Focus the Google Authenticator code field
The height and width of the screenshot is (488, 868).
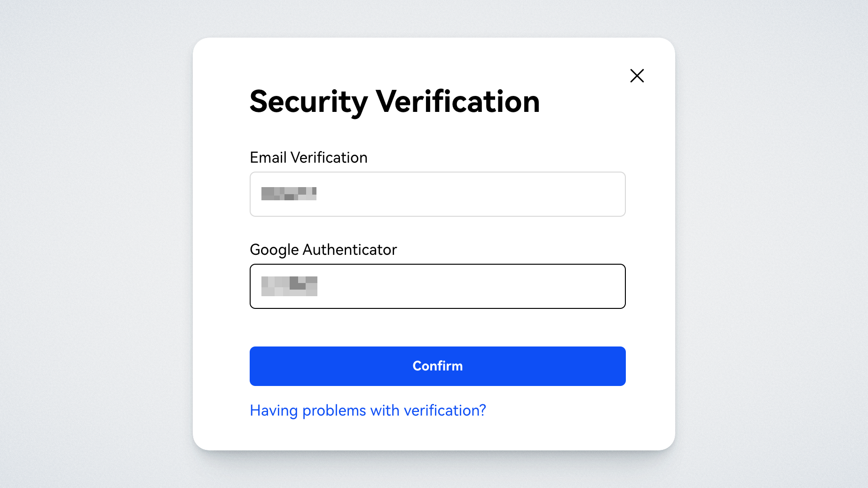pyautogui.click(x=437, y=286)
